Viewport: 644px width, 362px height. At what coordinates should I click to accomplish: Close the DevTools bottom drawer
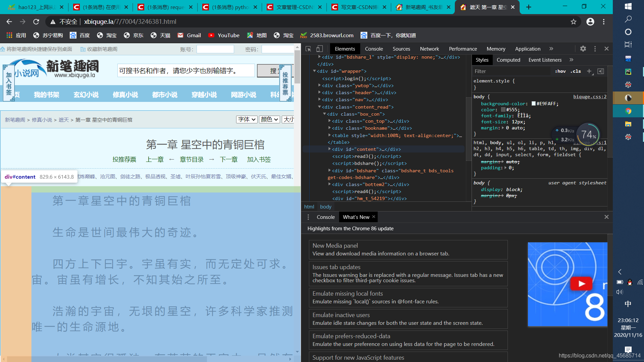[x=606, y=217]
